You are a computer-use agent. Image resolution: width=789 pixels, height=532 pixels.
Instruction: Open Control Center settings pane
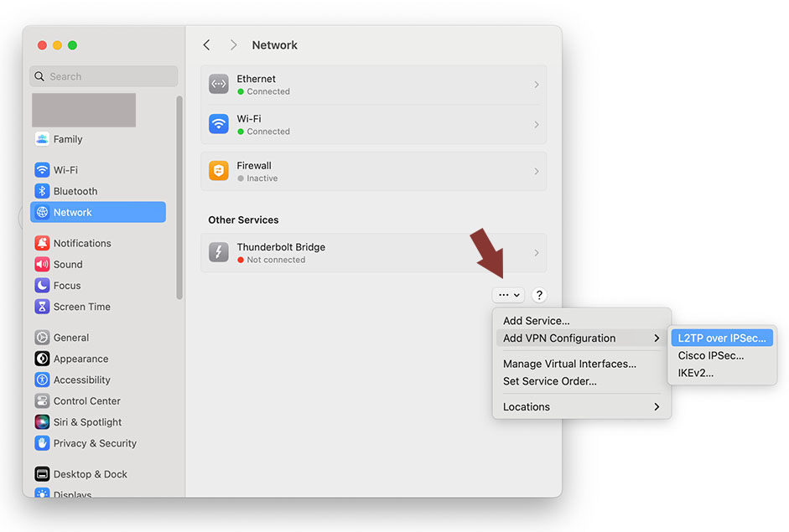86,401
